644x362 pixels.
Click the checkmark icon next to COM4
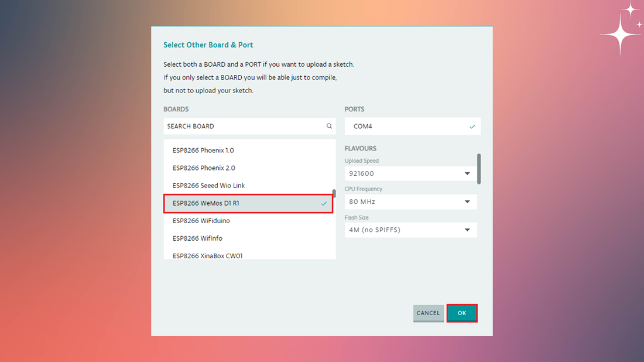pyautogui.click(x=472, y=127)
